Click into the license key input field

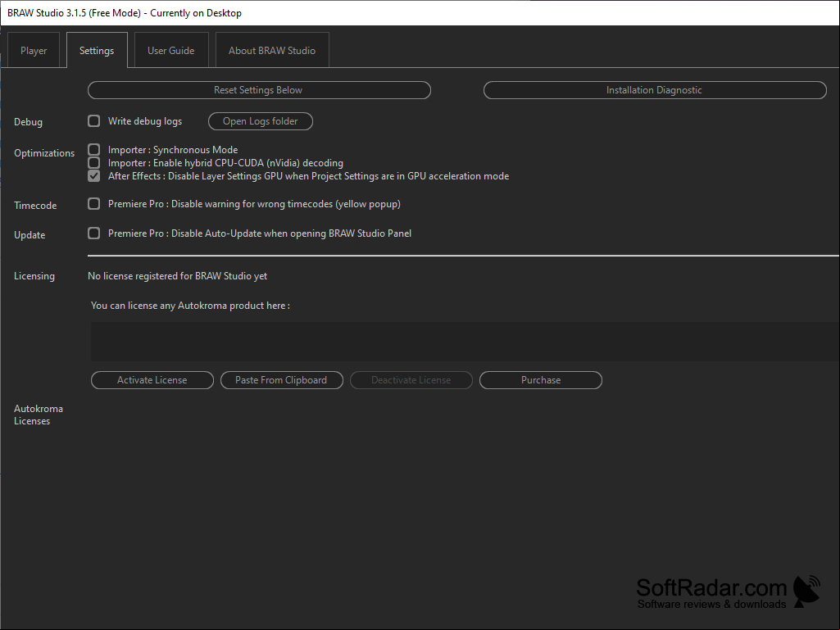[465, 342]
